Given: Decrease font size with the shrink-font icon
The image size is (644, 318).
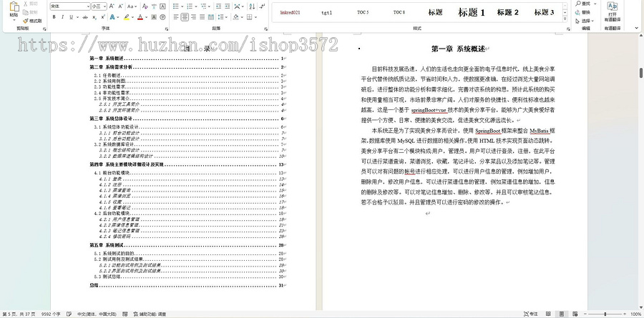Looking at the screenshot, I should 121,6.
